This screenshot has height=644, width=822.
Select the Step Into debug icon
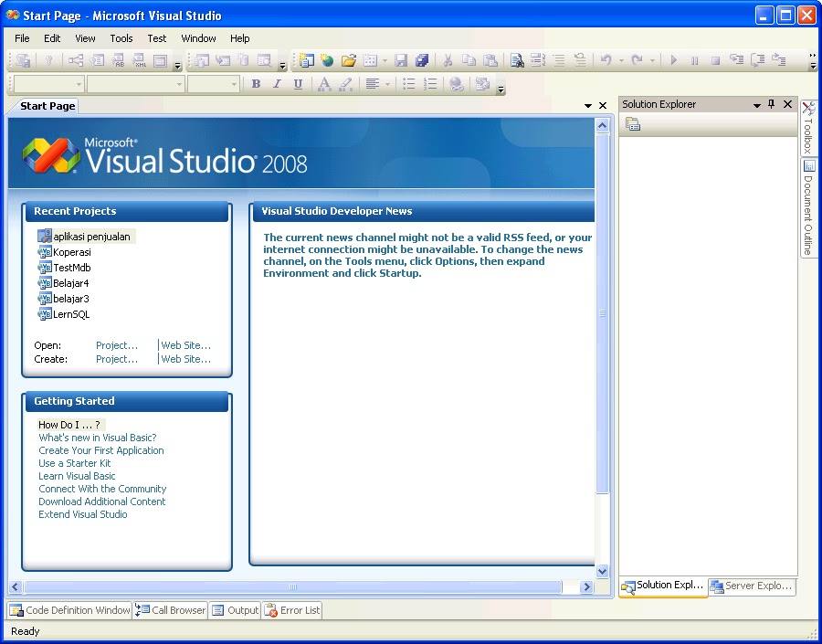coord(736,60)
